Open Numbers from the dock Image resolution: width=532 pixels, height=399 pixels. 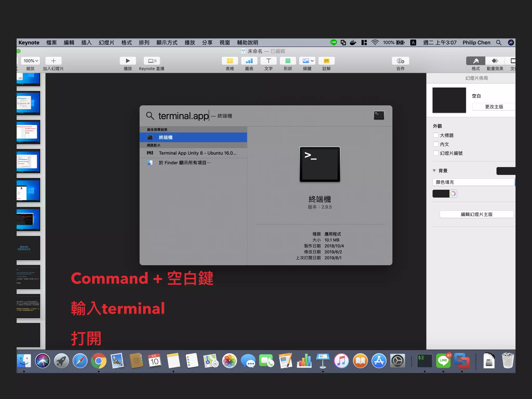click(x=304, y=361)
